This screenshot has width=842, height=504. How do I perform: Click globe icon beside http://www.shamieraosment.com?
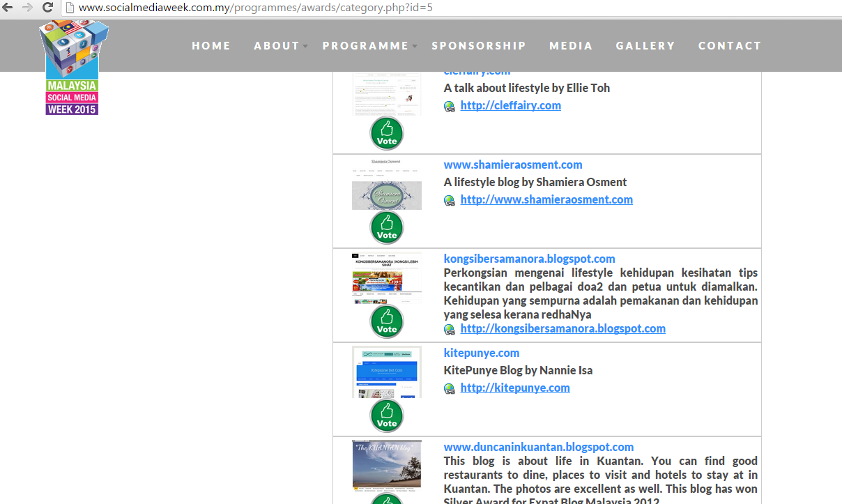[x=450, y=200]
